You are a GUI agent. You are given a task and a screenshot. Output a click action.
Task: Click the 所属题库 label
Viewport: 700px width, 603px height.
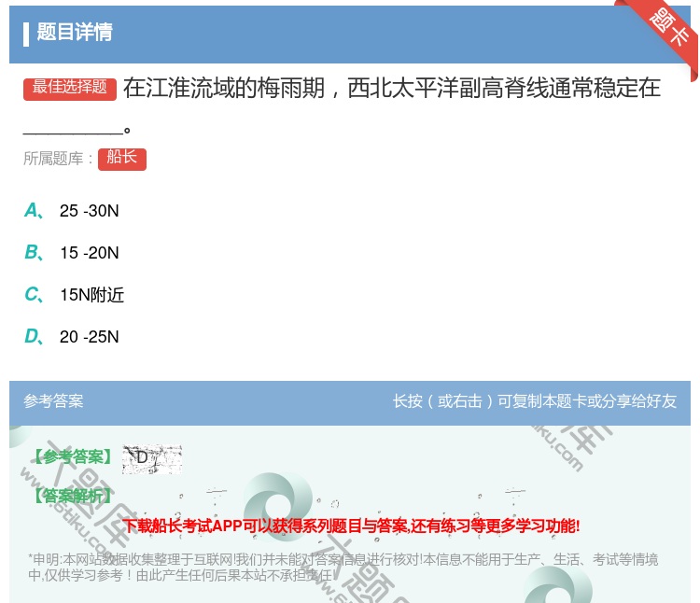(x=58, y=159)
